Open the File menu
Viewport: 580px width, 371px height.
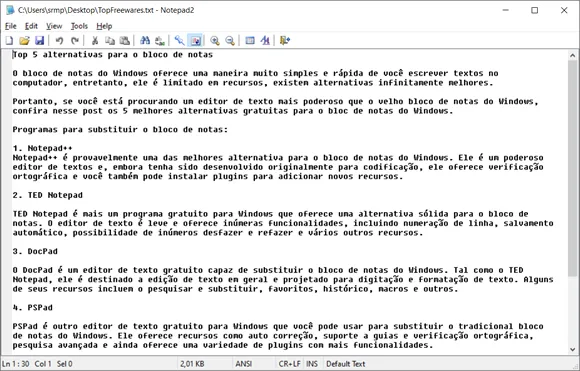(11, 26)
